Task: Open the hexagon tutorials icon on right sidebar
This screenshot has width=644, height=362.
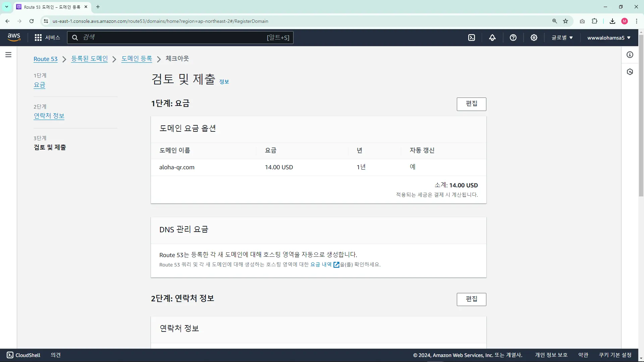Action: coord(630,72)
